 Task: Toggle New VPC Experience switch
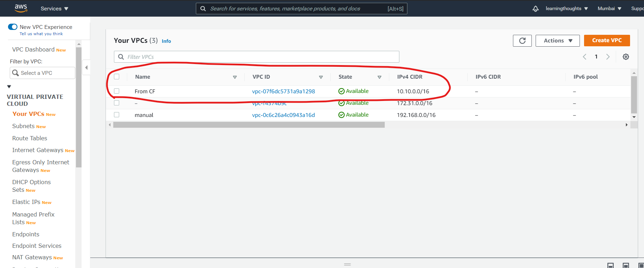(x=13, y=27)
